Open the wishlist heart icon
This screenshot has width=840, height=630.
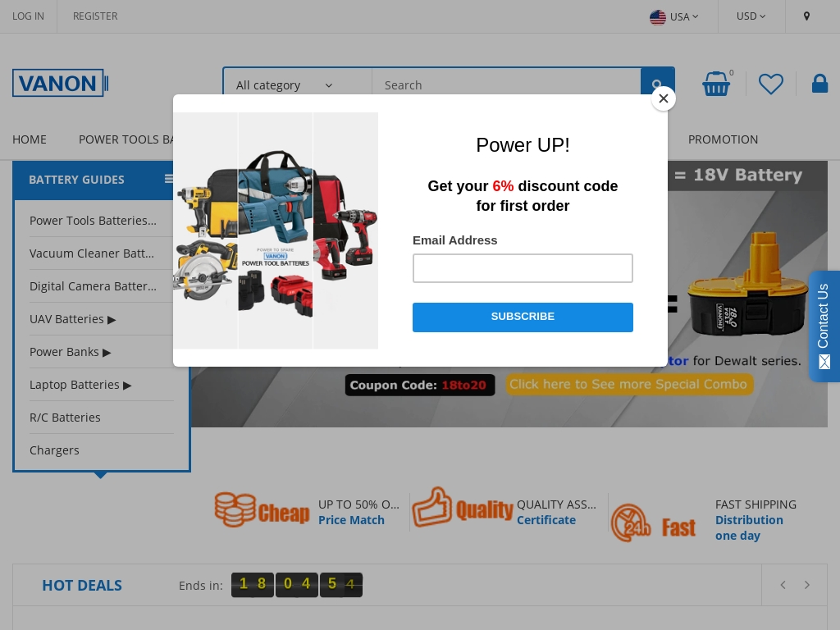click(x=771, y=84)
